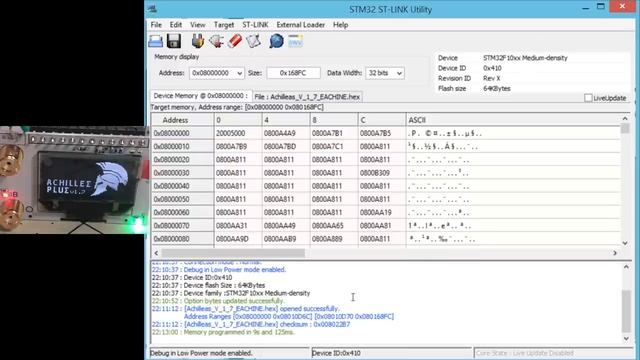The height and width of the screenshot is (360, 640).
Task: Click the log panel up scroll arrow
Action: pos(626,267)
